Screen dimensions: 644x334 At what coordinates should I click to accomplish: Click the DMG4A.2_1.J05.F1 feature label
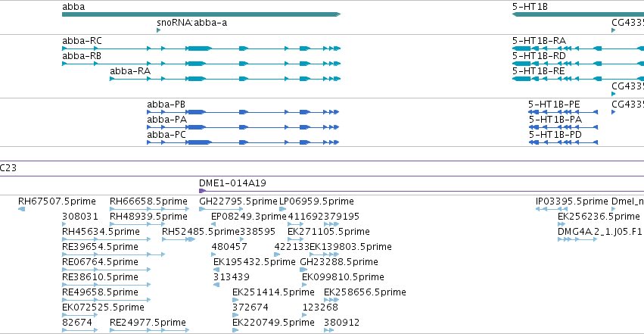coord(599,232)
